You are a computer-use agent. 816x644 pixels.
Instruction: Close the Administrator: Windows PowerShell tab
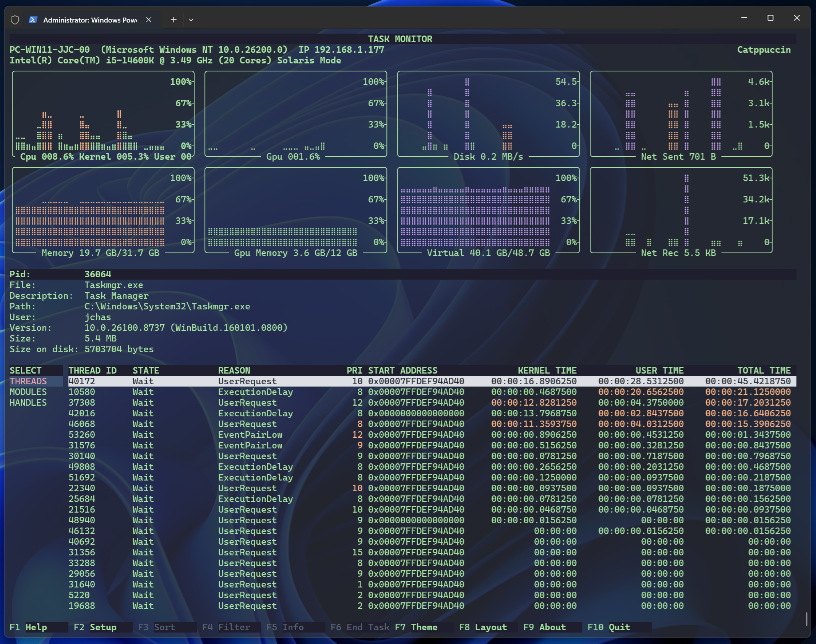tap(149, 20)
